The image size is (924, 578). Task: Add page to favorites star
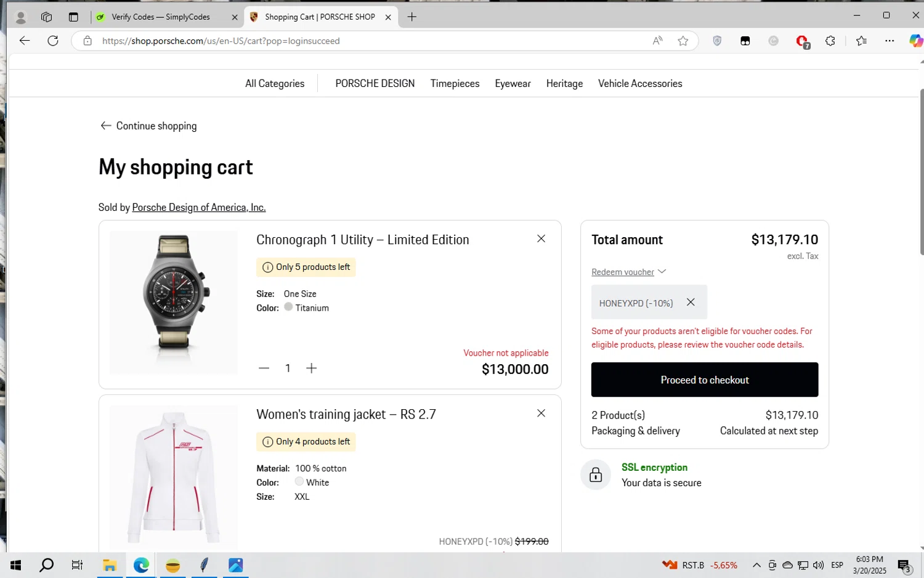tap(683, 41)
